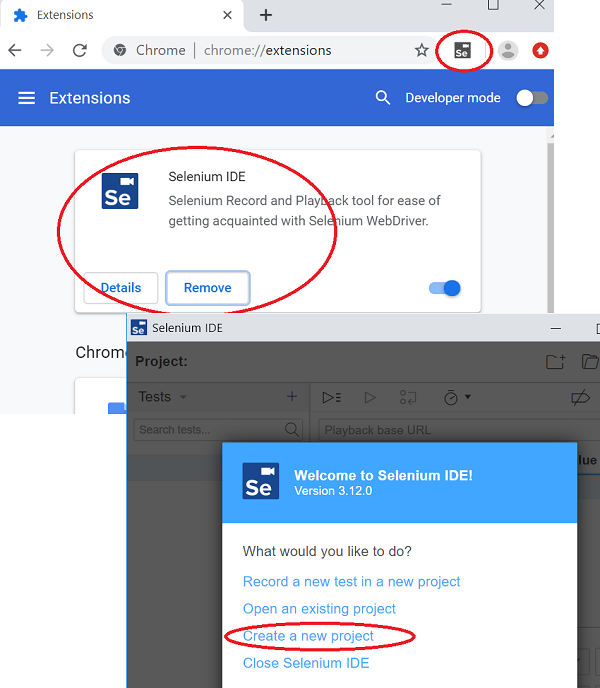Open the execution speed dropdown arrow
The height and width of the screenshot is (688, 600).
[x=467, y=397]
